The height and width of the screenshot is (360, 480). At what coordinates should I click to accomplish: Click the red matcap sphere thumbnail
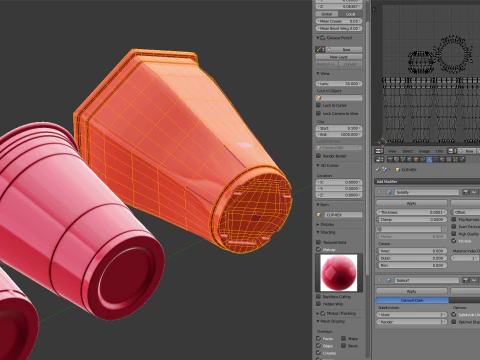click(339, 272)
